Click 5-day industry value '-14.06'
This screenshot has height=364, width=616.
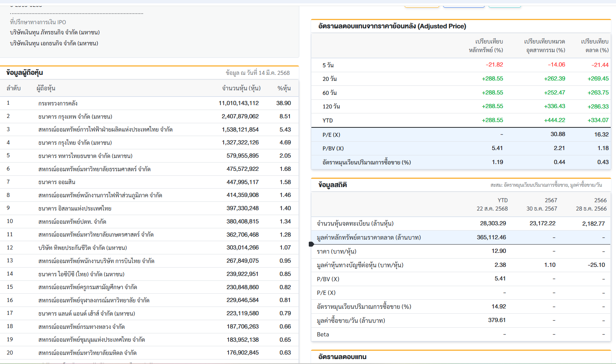coord(556,65)
